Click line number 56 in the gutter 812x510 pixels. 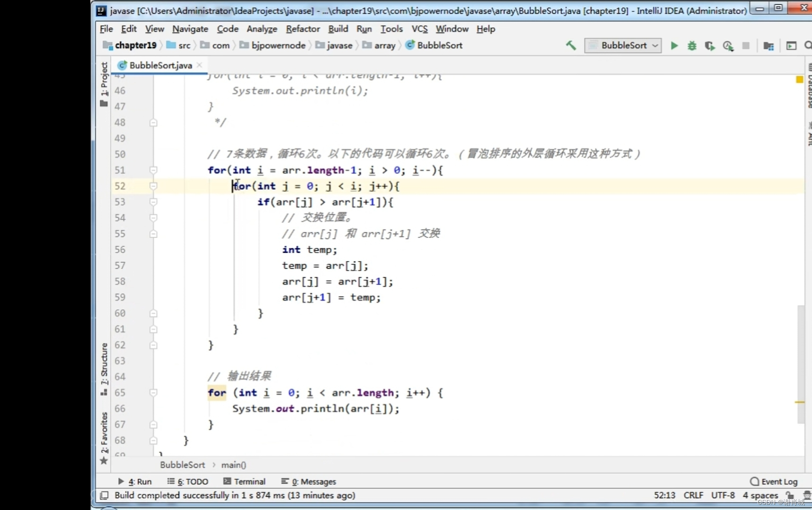pyautogui.click(x=120, y=249)
